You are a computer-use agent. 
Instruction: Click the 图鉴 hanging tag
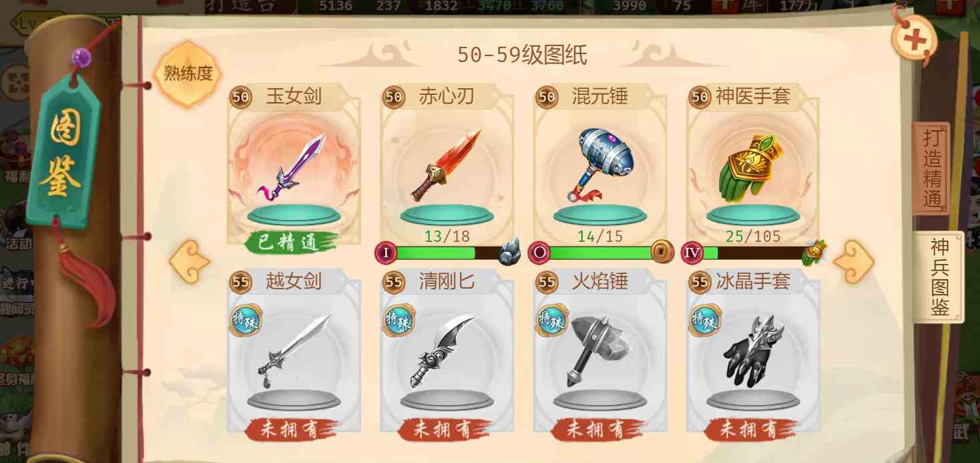tap(64, 150)
